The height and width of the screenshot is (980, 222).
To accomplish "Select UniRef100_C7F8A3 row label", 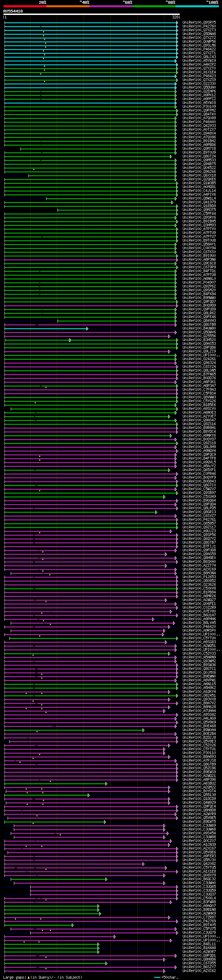I will 199,390.
